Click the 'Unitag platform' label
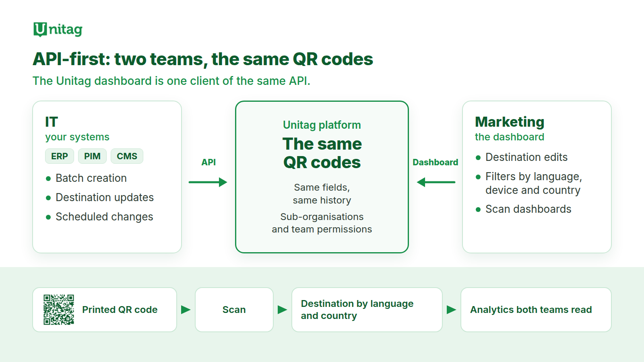The height and width of the screenshot is (362, 644). point(322,125)
